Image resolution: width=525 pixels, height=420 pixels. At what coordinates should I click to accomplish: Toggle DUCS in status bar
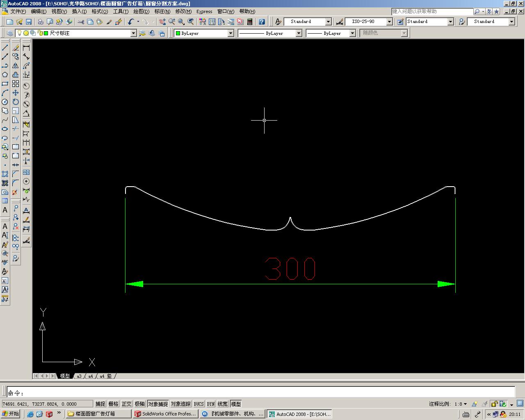tap(199, 404)
